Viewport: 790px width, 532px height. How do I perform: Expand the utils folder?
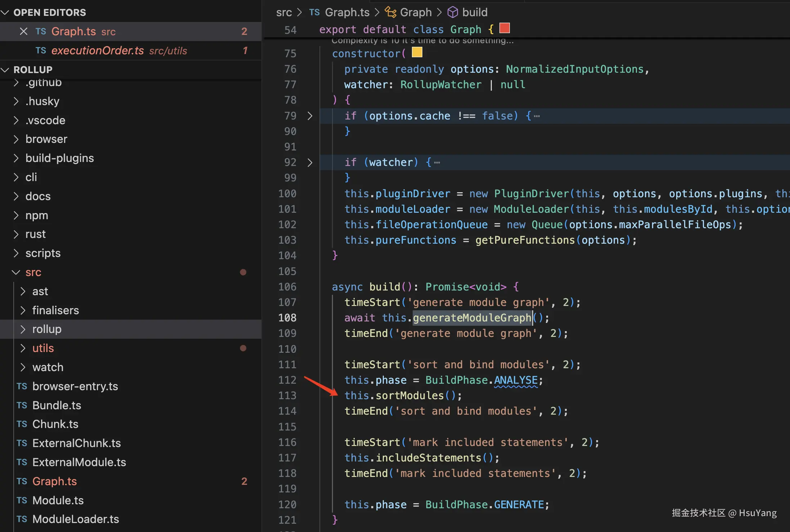[23, 348]
